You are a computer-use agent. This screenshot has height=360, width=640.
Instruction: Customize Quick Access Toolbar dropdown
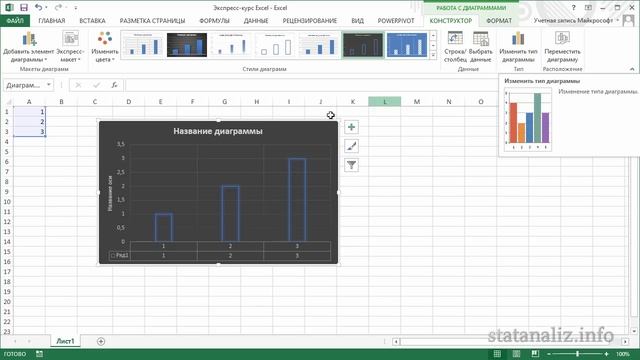pyautogui.click(x=76, y=8)
